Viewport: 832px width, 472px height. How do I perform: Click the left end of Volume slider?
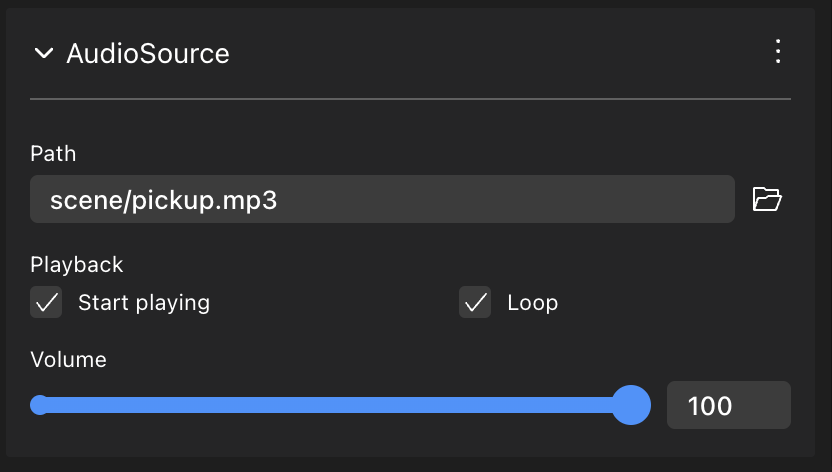coord(40,405)
